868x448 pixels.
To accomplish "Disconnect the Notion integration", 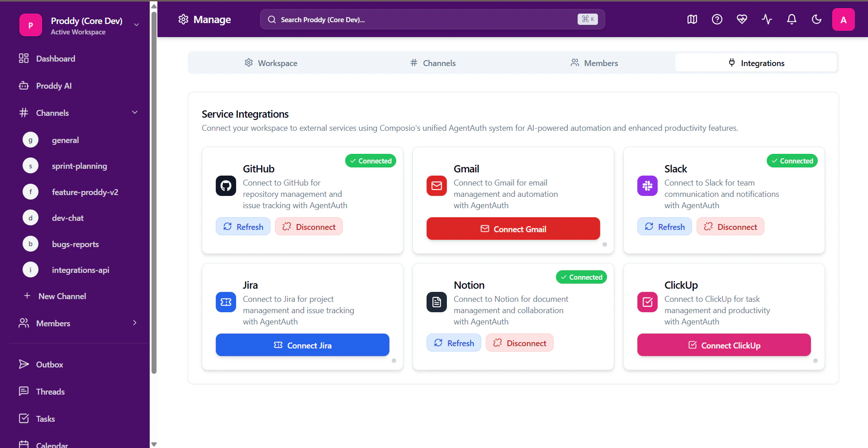I will click(520, 343).
